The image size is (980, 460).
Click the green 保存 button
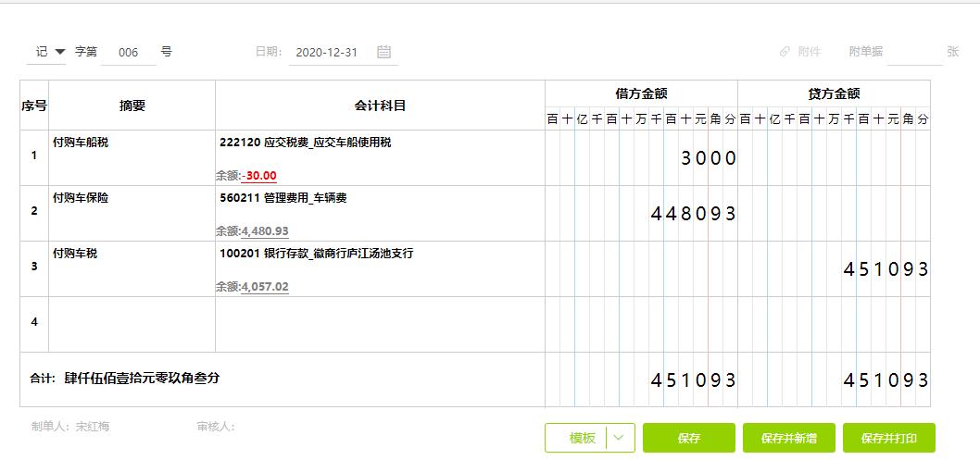[x=688, y=438]
